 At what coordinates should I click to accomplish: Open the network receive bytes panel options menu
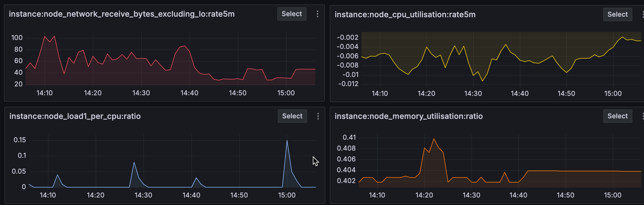click(318, 14)
